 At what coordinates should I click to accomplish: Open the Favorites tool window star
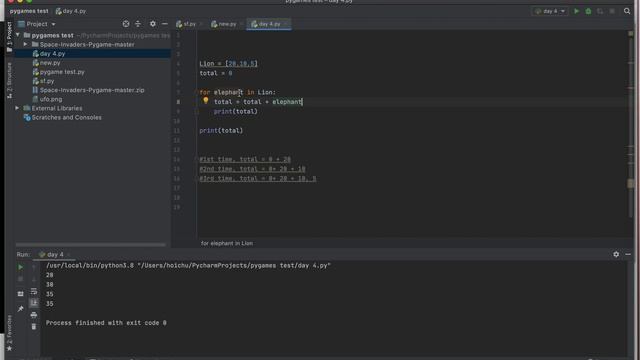click(x=9, y=349)
